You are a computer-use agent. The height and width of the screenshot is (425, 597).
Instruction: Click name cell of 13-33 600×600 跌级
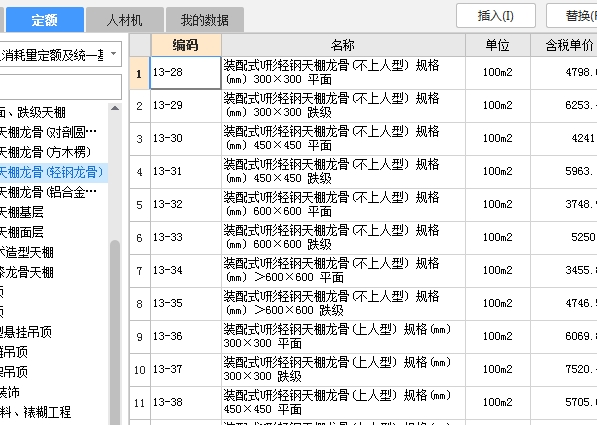pyautogui.click(x=343, y=238)
